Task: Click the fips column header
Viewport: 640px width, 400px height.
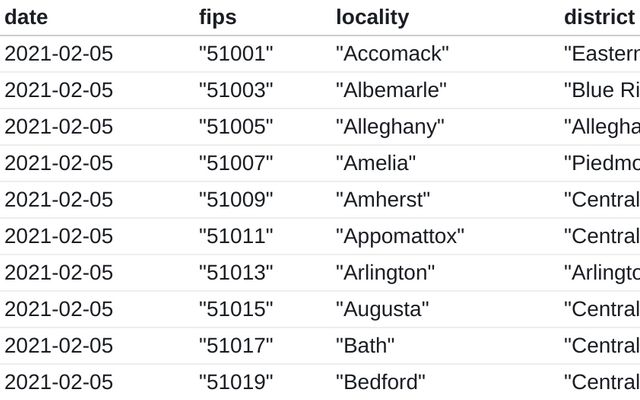Action: click(x=216, y=18)
